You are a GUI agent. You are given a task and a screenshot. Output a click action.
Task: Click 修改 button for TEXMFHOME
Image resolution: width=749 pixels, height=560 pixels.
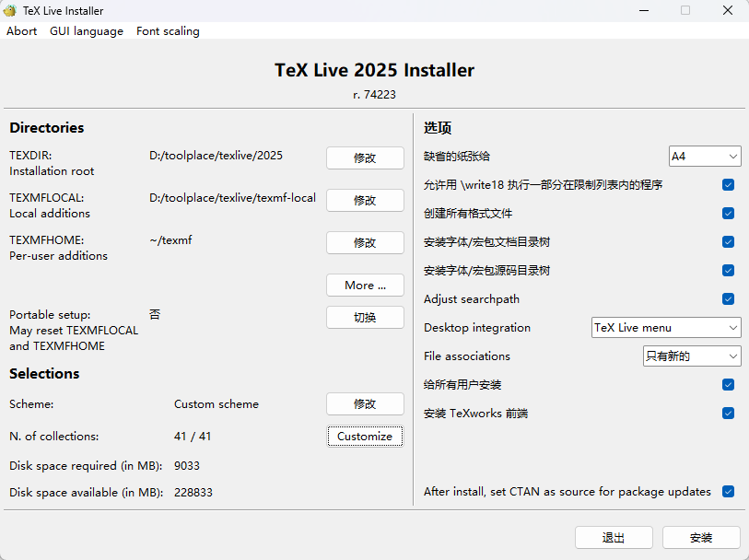click(x=365, y=242)
